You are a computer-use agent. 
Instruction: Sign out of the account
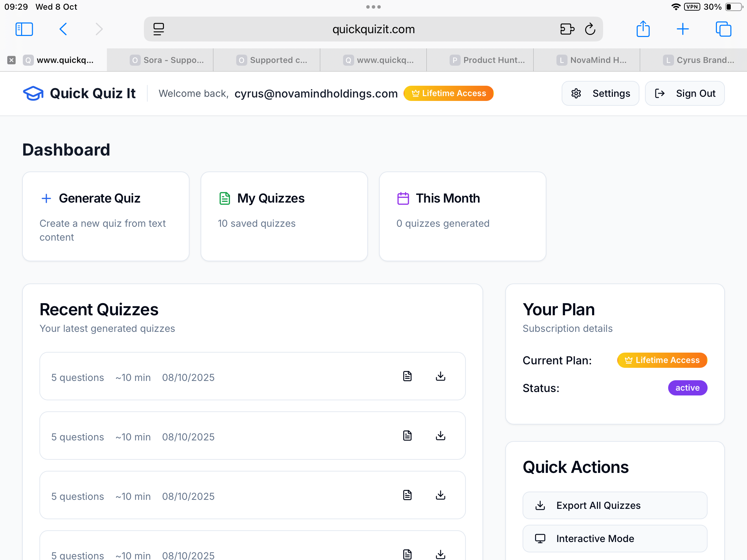tap(685, 93)
